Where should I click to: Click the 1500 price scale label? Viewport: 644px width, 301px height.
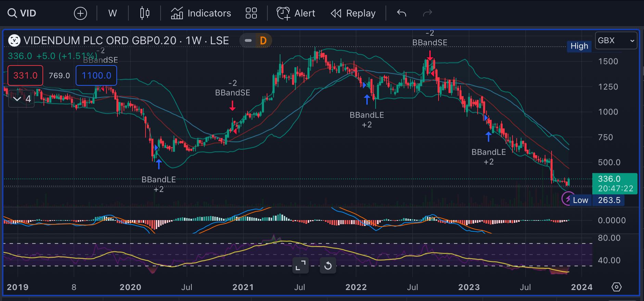pos(608,61)
